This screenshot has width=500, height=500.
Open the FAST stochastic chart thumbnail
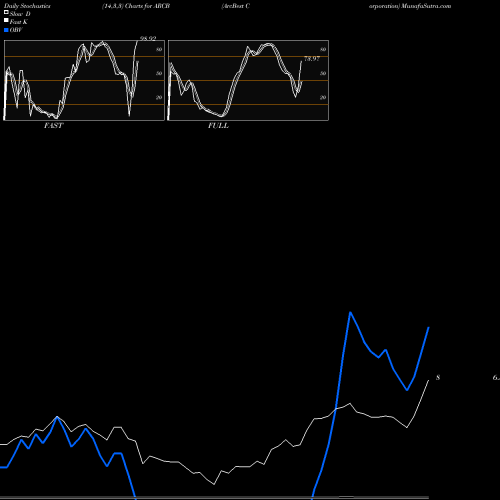coord(84,80)
